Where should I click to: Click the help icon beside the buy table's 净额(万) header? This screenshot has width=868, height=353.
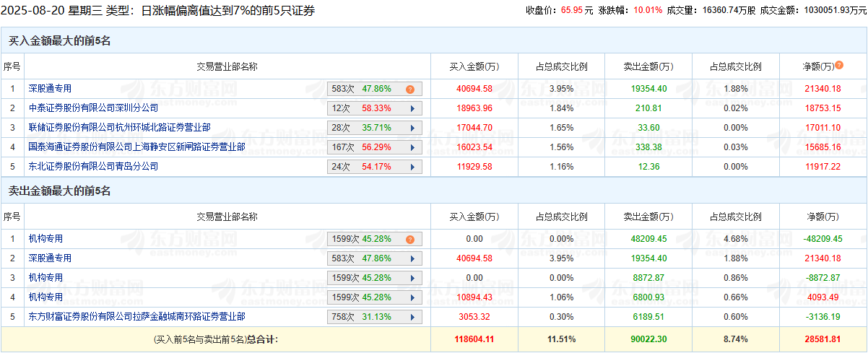(x=839, y=66)
